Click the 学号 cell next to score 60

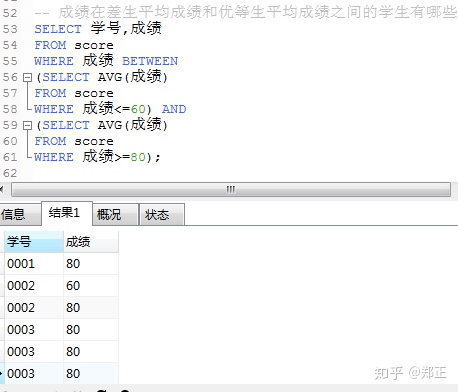(34, 286)
